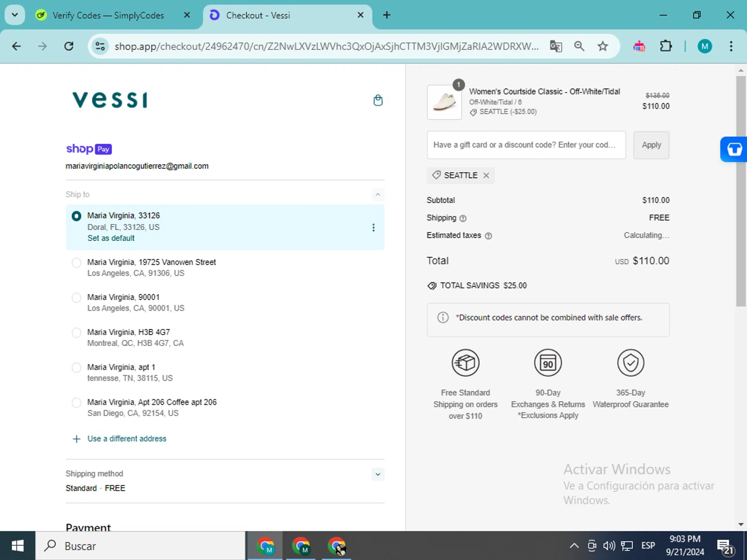This screenshot has width=747, height=560.
Task: View site information icon in address bar
Action: [x=100, y=46]
